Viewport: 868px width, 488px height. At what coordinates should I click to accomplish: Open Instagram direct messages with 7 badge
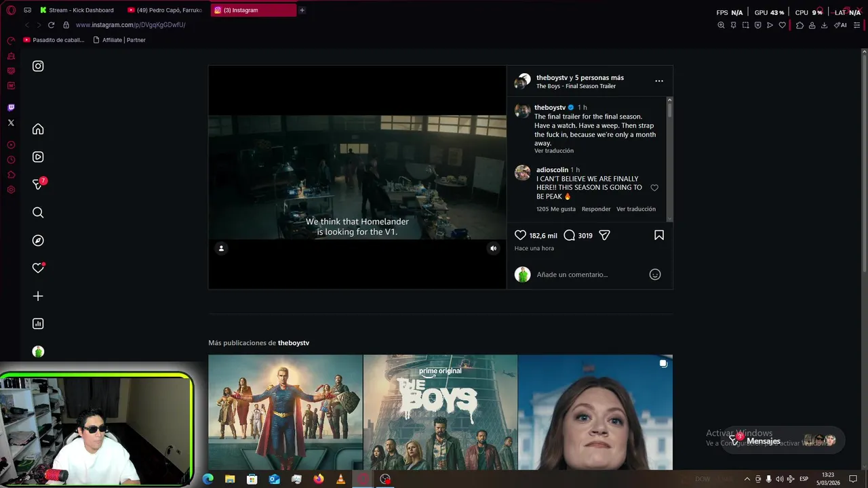39,184
